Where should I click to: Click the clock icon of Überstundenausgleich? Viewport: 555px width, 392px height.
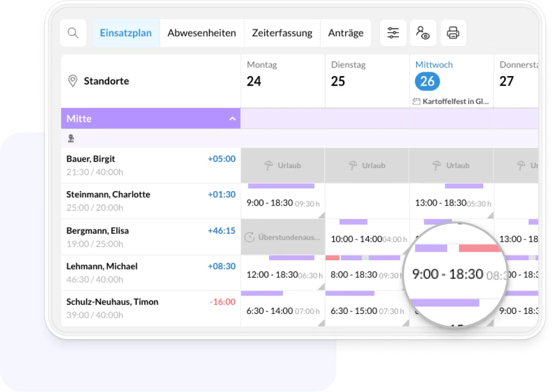(x=250, y=237)
